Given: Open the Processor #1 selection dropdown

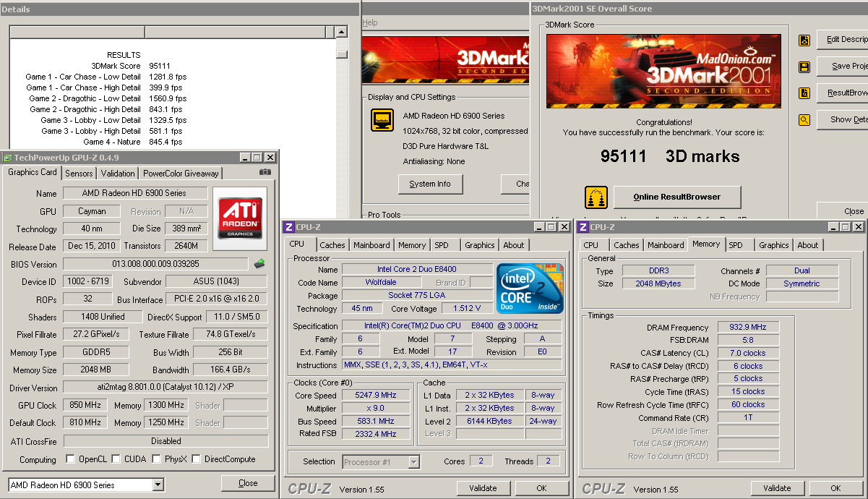Looking at the screenshot, I should pos(414,462).
